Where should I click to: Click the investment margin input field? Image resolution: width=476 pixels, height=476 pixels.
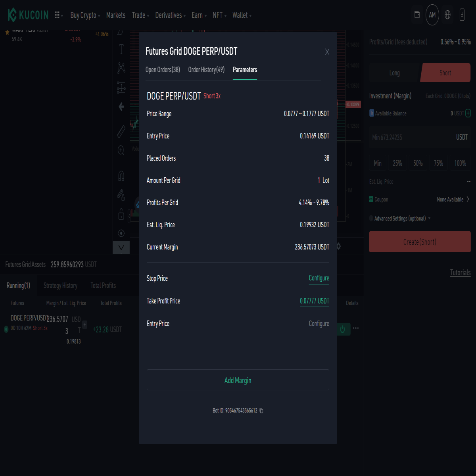click(420, 137)
